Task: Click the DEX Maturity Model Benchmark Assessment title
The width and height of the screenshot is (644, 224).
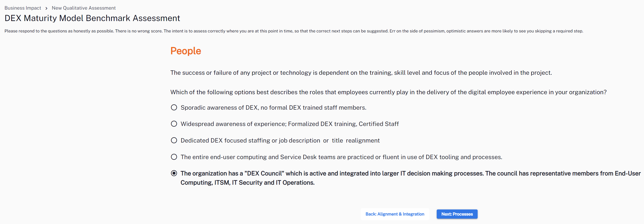Action: [92, 18]
